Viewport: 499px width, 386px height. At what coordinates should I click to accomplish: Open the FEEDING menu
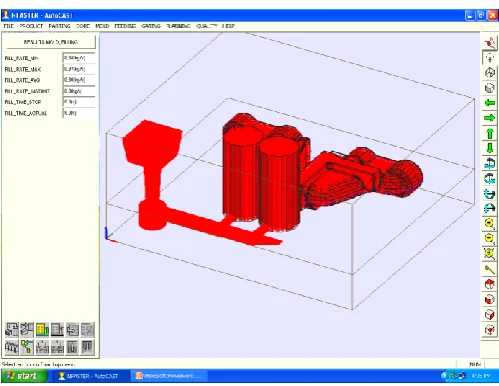click(x=125, y=26)
